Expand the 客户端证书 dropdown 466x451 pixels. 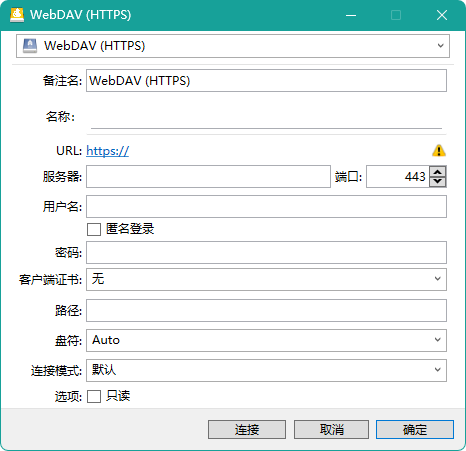[266, 279]
